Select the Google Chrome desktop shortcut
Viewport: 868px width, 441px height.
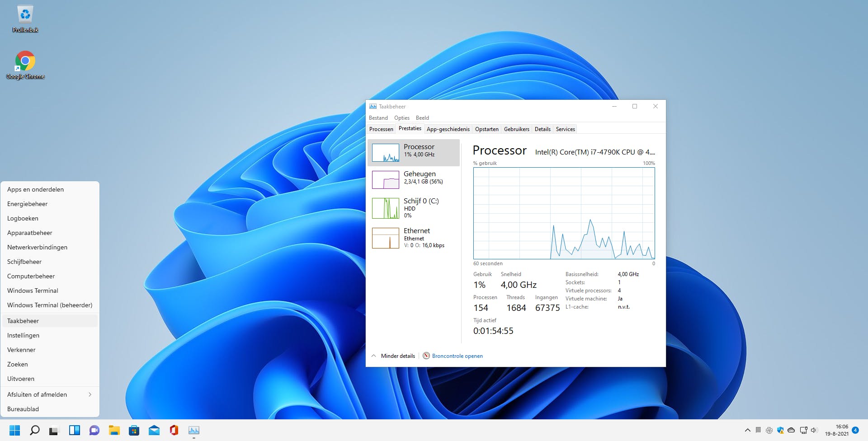25,65
